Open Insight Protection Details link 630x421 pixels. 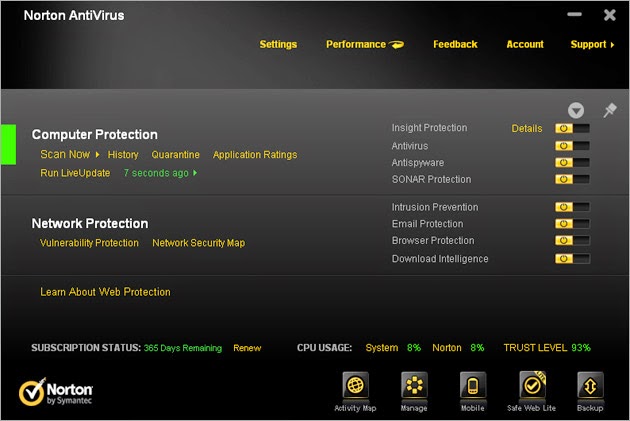click(527, 129)
